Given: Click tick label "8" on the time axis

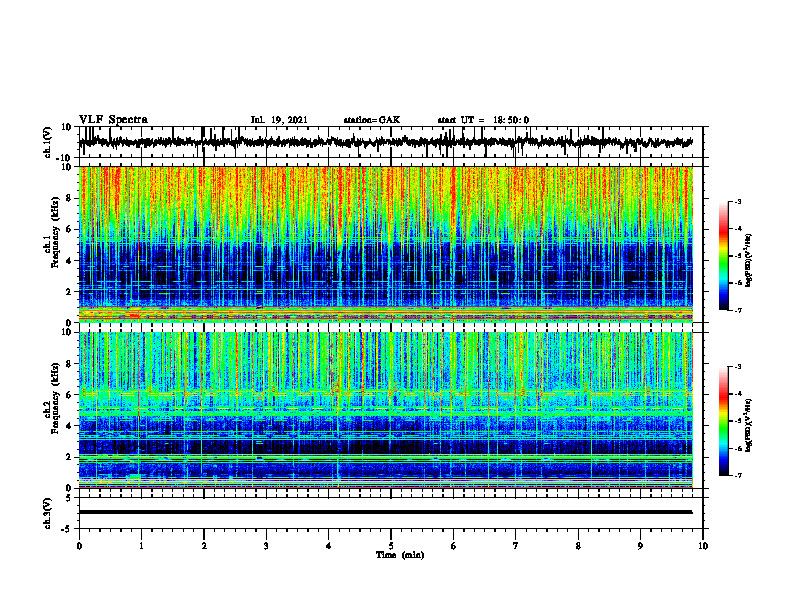Looking at the screenshot, I should [578, 546].
